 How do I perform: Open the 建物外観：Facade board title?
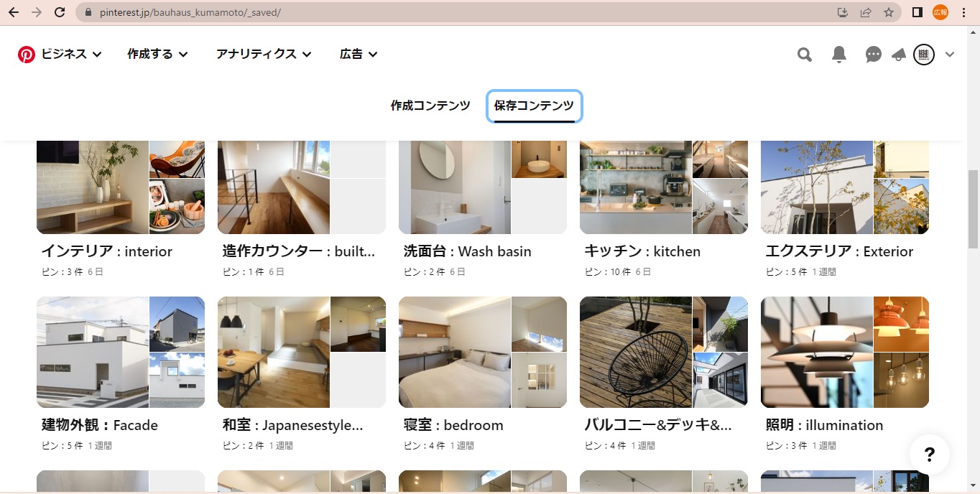pos(100,425)
